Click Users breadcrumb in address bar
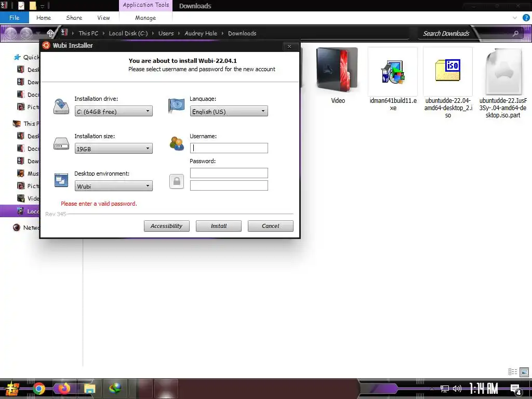 [166, 33]
